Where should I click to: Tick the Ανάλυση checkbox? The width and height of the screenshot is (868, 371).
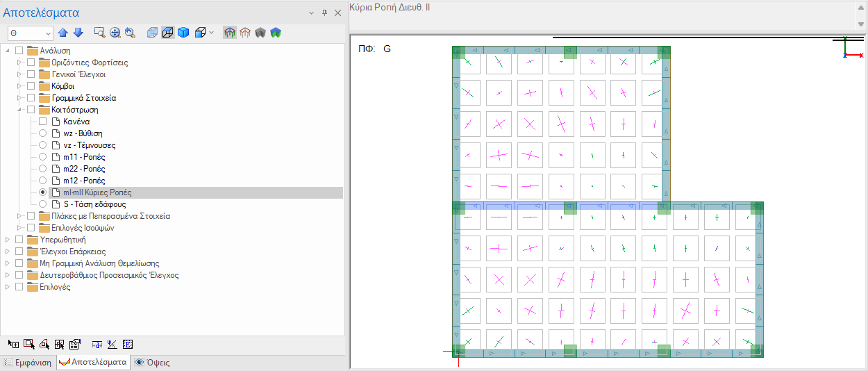(x=19, y=51)
